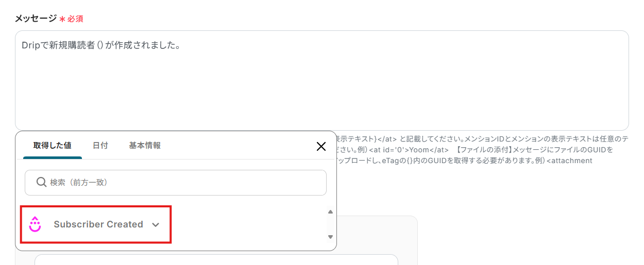644x265 pixels.
Task: Click the red asterisk beside メッセージ
Action: [x=62, y=19]
